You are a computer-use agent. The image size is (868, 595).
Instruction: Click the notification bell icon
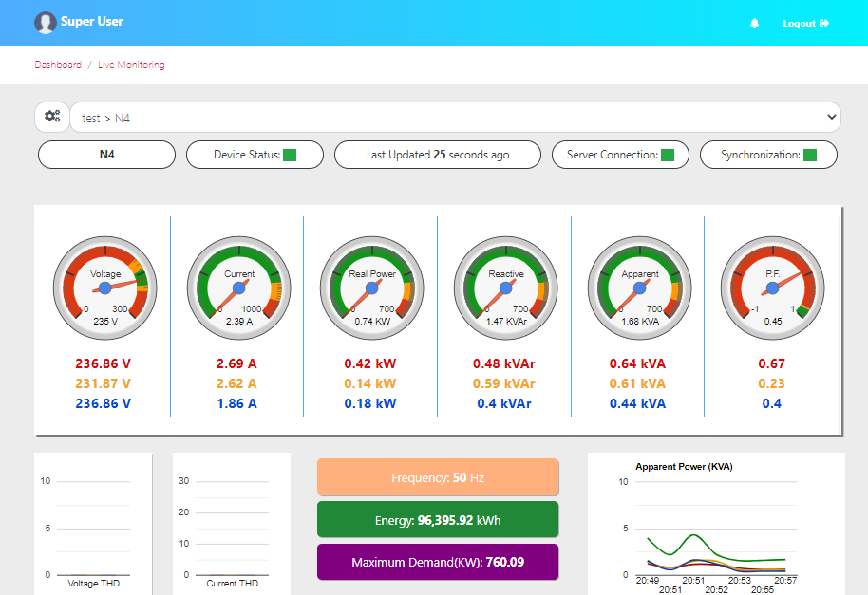point(755,23)
